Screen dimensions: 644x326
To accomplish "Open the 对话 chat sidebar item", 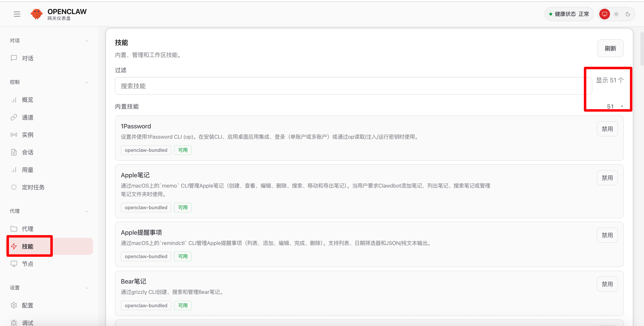I will 28,58.
